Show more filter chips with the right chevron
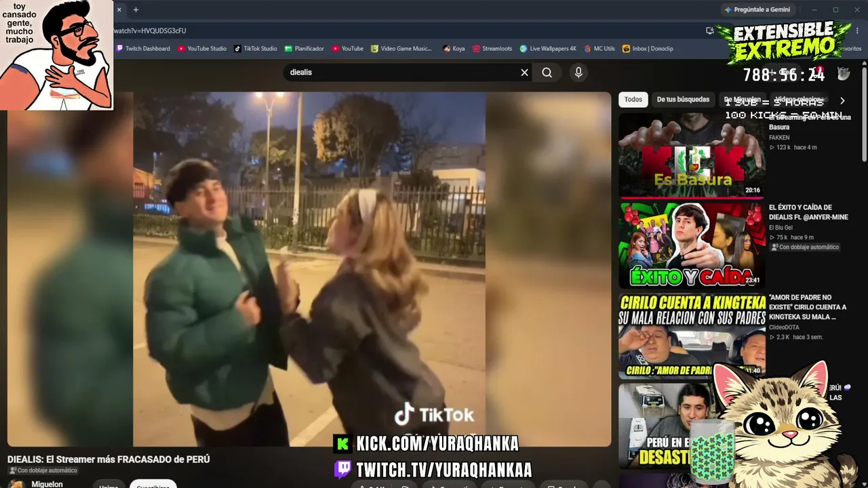Screen dimensions: 868x488 [x=842, y=100]
